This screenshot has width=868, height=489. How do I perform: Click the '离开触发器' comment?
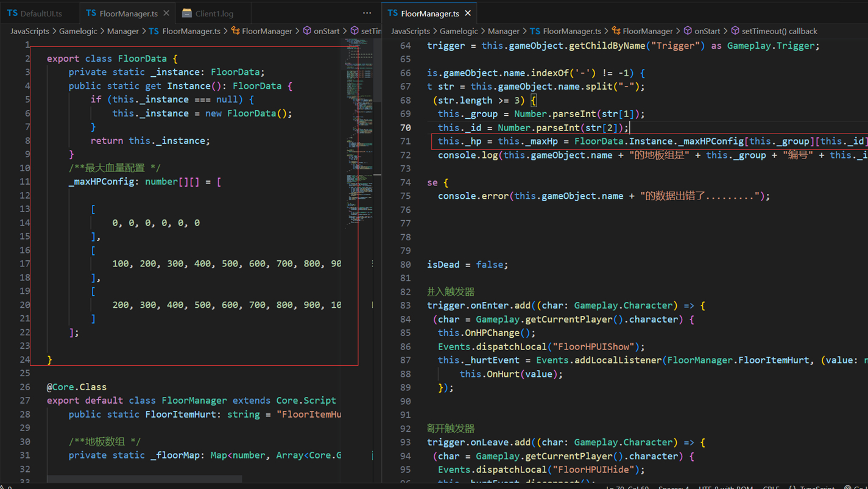(x=451, y=428)
